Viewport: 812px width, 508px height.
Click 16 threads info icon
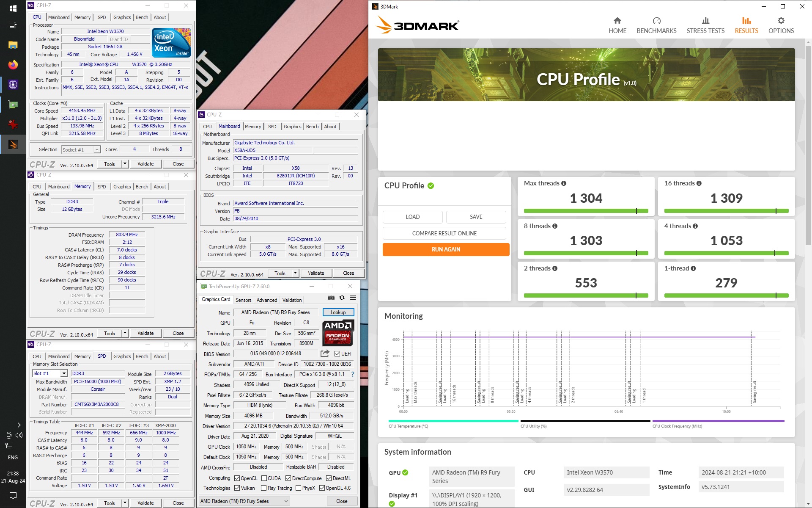[x=699, y=183]
